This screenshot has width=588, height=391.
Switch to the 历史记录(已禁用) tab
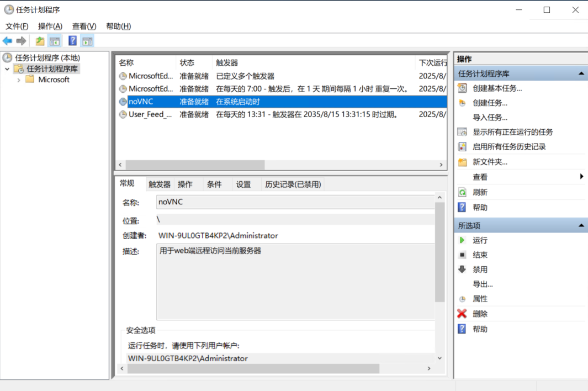[293, 184]
